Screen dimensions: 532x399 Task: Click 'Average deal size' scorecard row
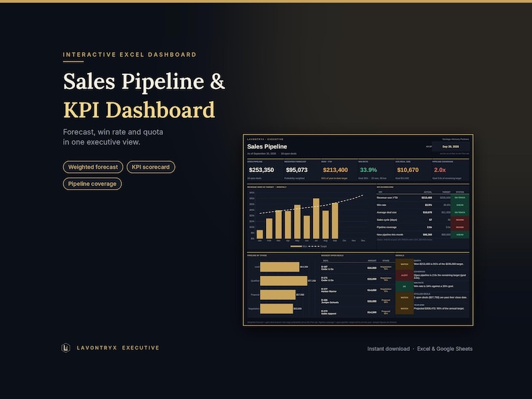tap(422, 212)
